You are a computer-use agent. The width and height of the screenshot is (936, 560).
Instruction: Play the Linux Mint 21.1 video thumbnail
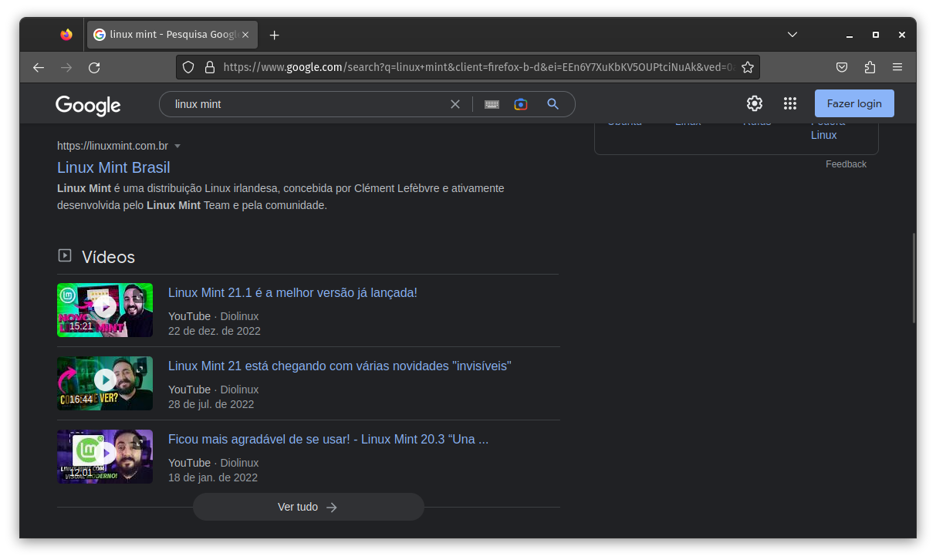tap(105, 310)
